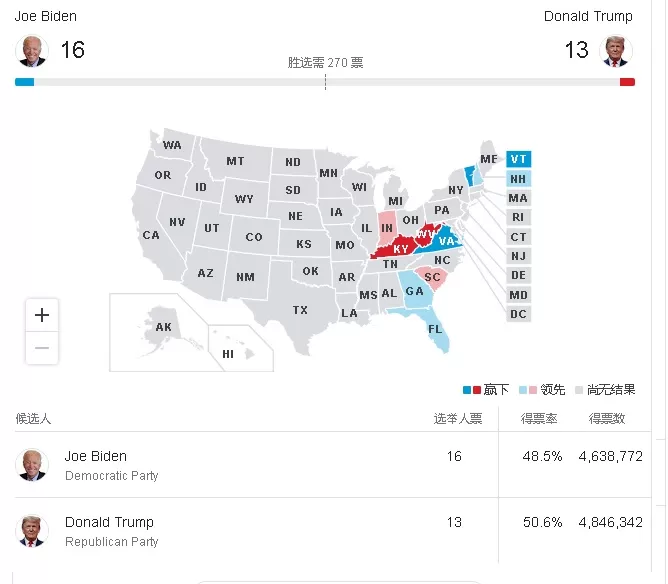This screenshot has width=668, height=584.
Task: Select the NH state box
Action: (518, 179)
